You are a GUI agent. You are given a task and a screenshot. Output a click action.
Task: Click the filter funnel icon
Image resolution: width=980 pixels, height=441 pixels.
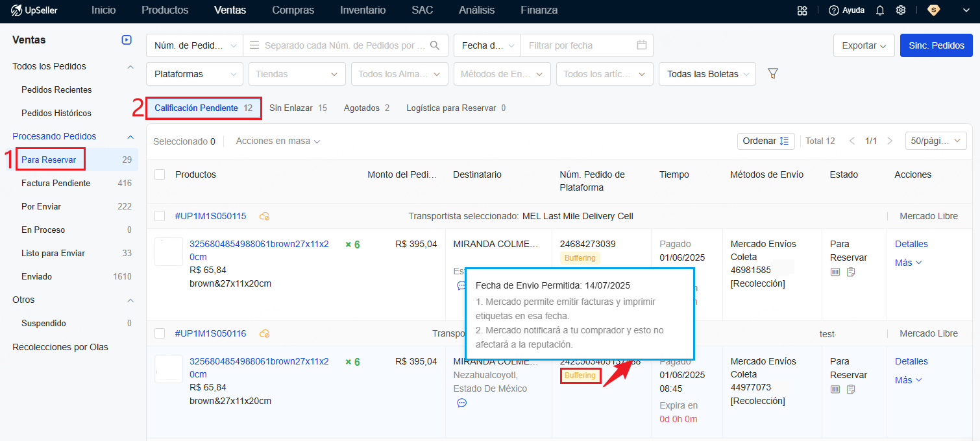(x=773, y=73)
